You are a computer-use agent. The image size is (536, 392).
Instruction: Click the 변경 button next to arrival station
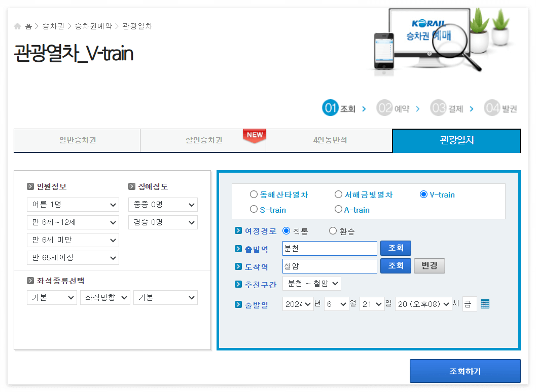pos(429,265)
